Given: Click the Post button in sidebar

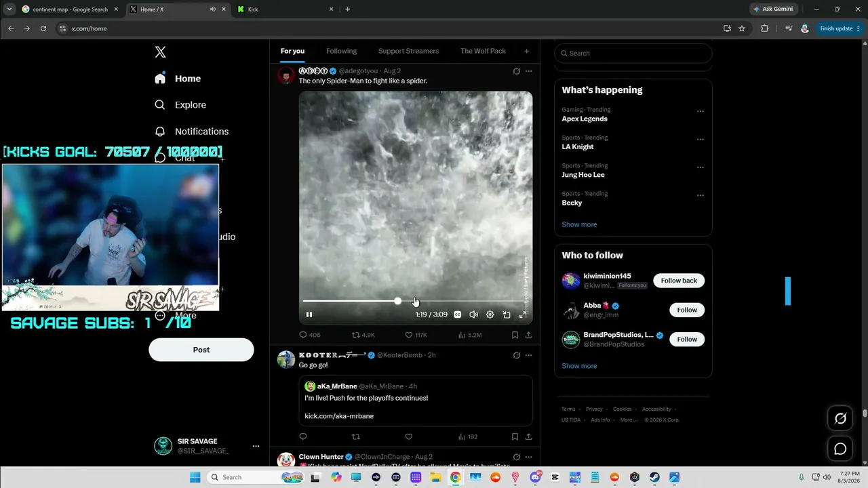Looking at the screenshot, I should point(201,350).
